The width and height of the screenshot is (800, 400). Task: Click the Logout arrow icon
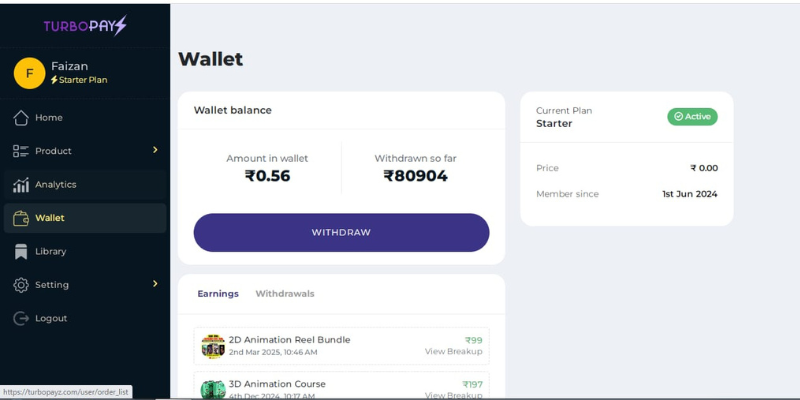coord(21,319)
